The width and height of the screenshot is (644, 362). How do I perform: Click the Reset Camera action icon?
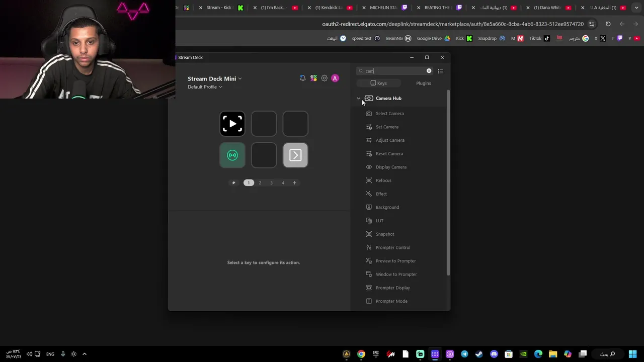click(369, 154)
